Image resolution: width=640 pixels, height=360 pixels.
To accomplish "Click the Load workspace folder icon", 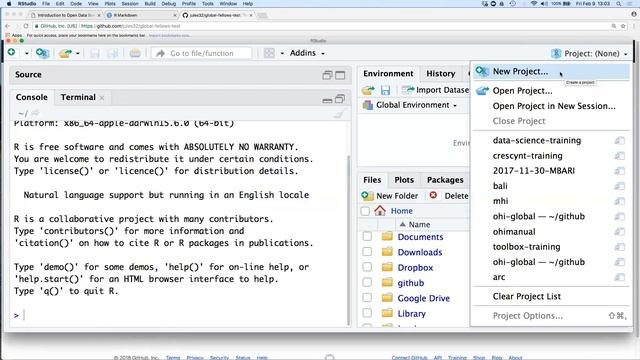I will 368,90.
